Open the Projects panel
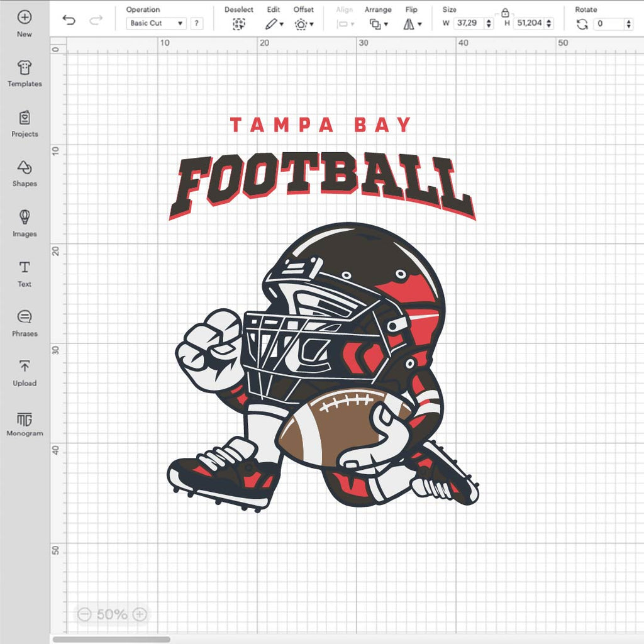Image resolution: width=644 pixels, height=644 pixels. [x=25, y=118]
